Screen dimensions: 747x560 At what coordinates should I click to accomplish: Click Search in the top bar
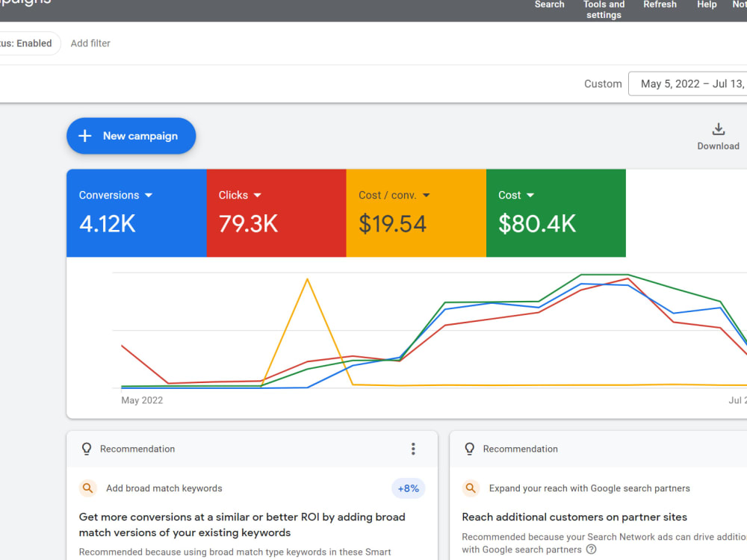pos(549,4)
